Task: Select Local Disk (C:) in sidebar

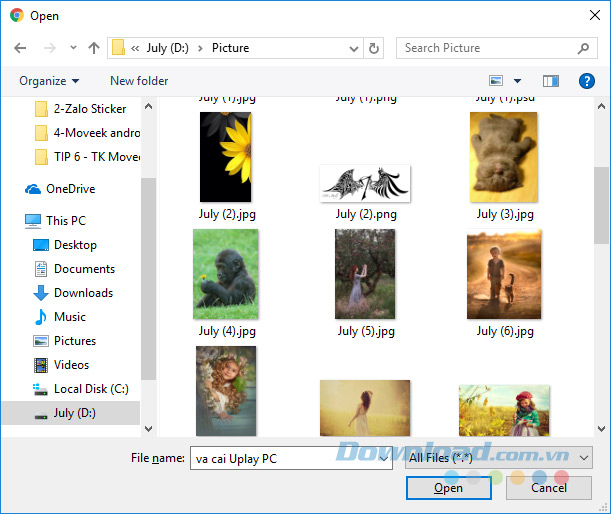Action: (x=91, y=389)
